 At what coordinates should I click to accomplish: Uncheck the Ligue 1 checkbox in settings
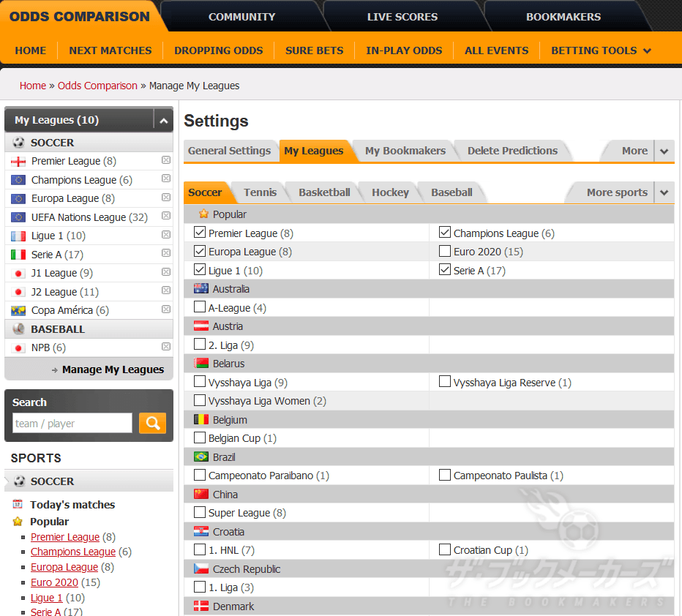click(x=200, y=269)
